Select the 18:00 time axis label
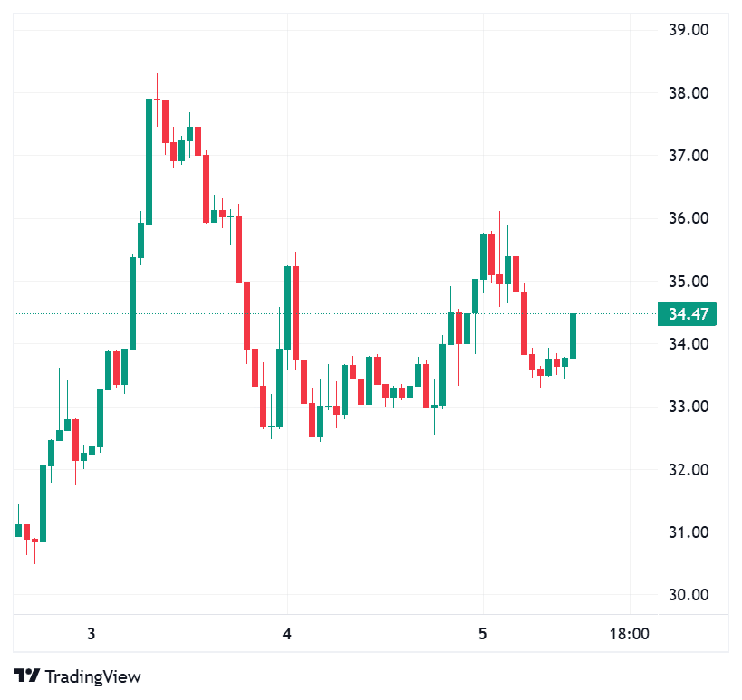The image size is (742, 700). [630, 634]
